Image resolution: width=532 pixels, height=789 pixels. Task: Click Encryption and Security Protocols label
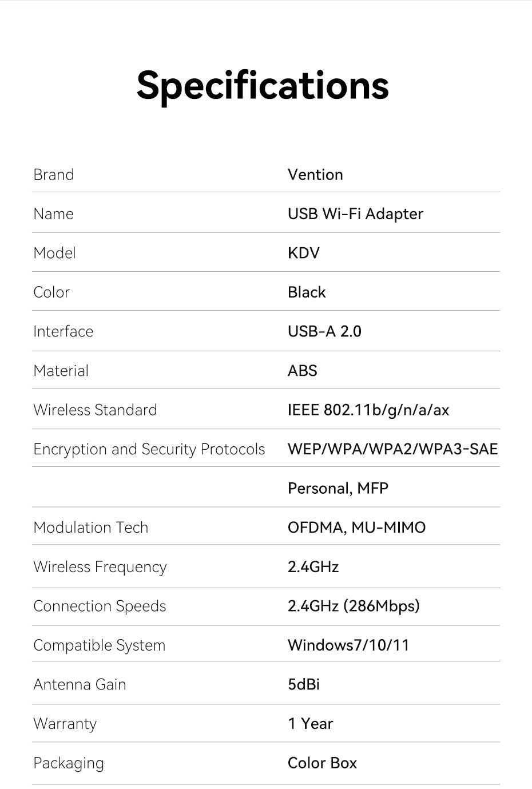(149, 450)
